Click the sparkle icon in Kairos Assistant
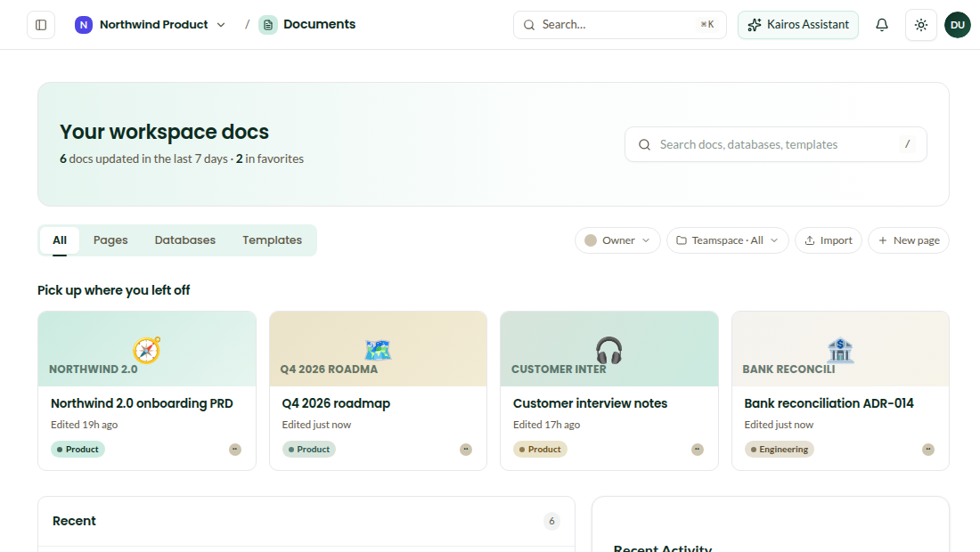This screenshot has height=552, width=980. pos(755,25)
